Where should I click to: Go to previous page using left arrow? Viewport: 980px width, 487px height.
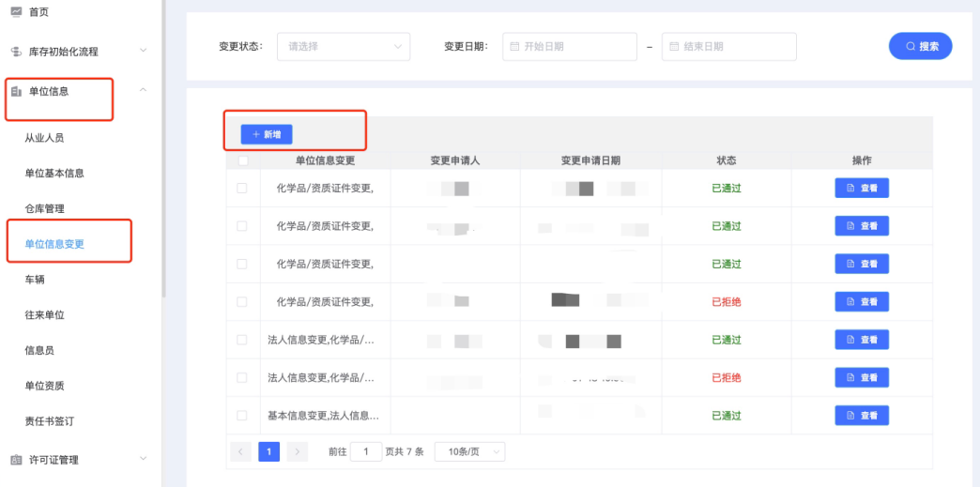click(240, 452)
